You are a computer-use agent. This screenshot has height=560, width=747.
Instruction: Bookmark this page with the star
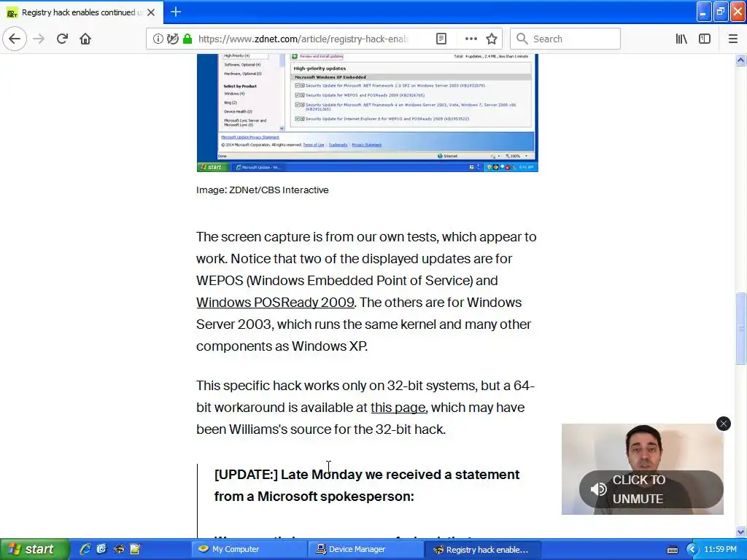[x=492, y=39]
